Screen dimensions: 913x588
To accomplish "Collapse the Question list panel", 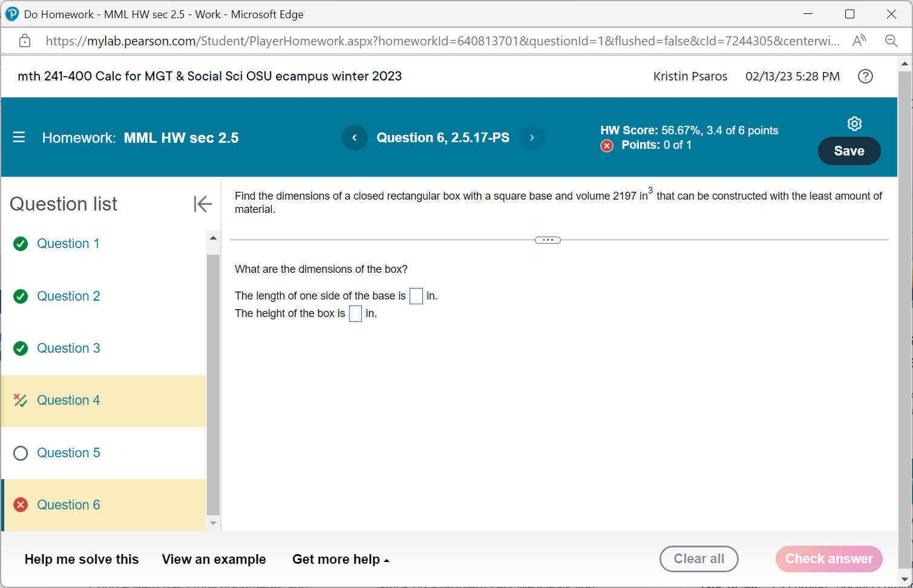I will coord(203,204).
